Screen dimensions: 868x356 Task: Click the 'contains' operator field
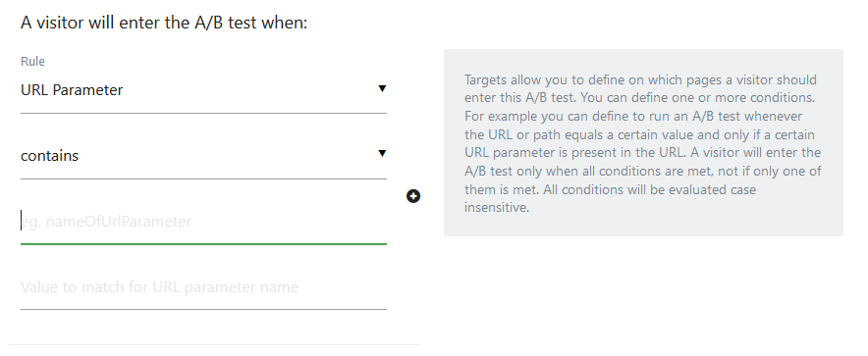[x=203, y=155]
